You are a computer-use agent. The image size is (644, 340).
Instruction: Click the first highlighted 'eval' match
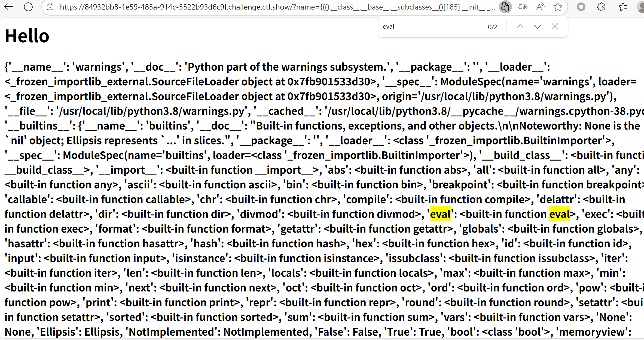click(440, 214)
